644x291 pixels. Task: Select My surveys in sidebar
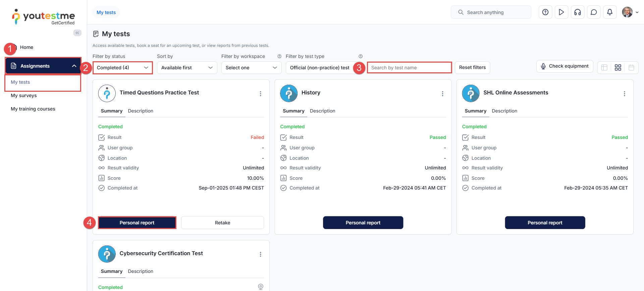(x=24, y=95)
